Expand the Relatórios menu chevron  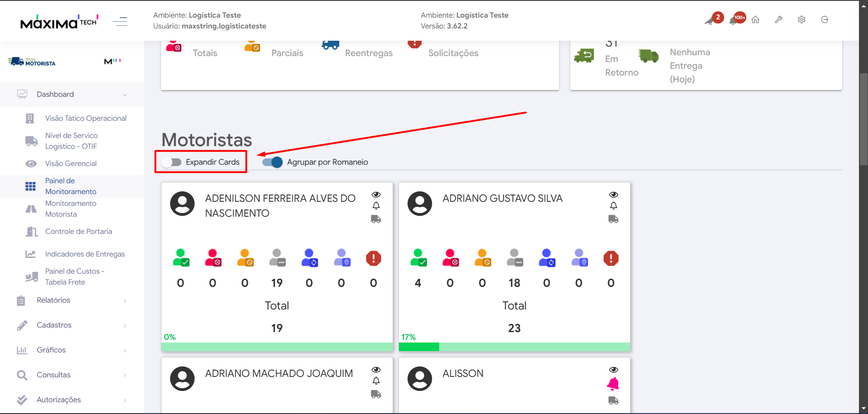pyautogui.click(x=125, y=301)
